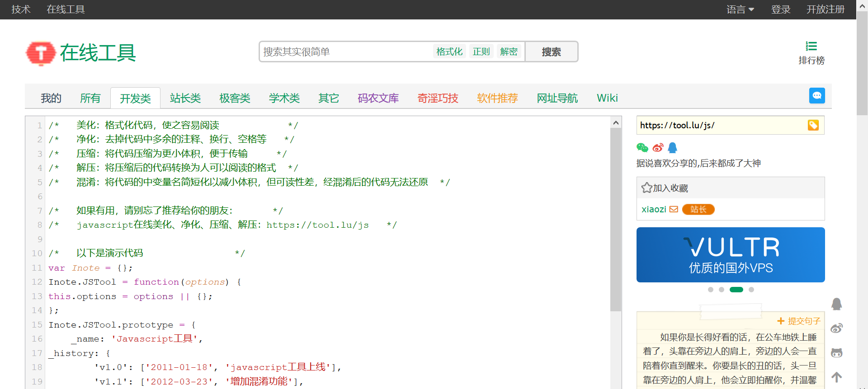Open the VULTR VPS banner ad
The width and height of the screenshot is (868, 389).
[x=731, y=255]
